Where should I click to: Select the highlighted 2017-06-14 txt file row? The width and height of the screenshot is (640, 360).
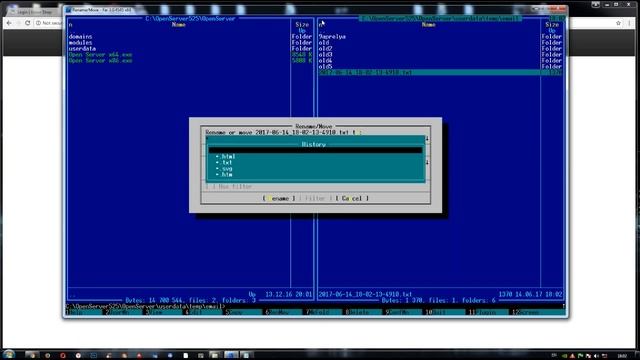click(x=440, y=73)
